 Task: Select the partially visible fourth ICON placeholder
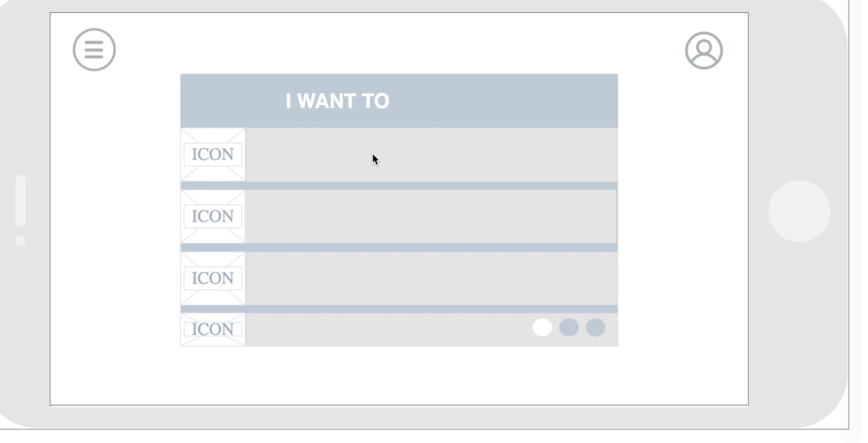[213, 329]
